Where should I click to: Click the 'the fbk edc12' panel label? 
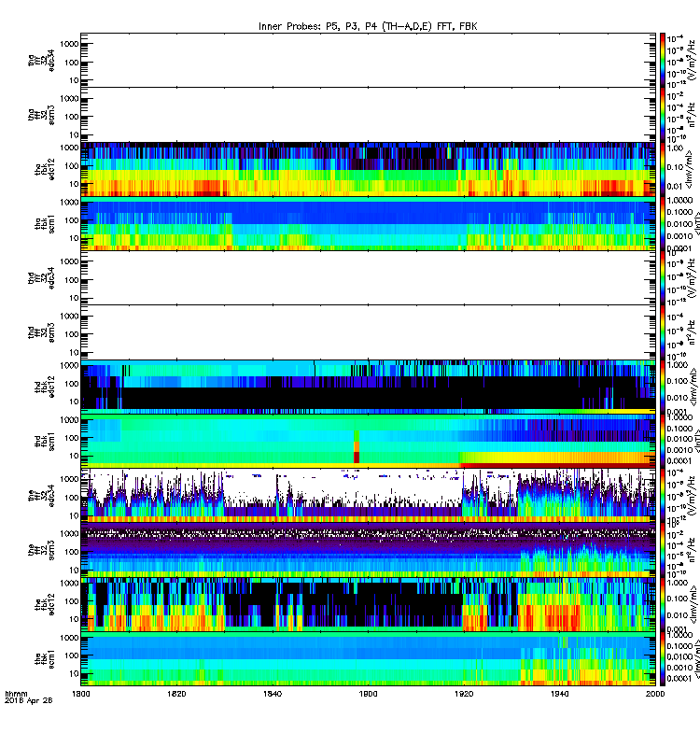tap(45, 605)
